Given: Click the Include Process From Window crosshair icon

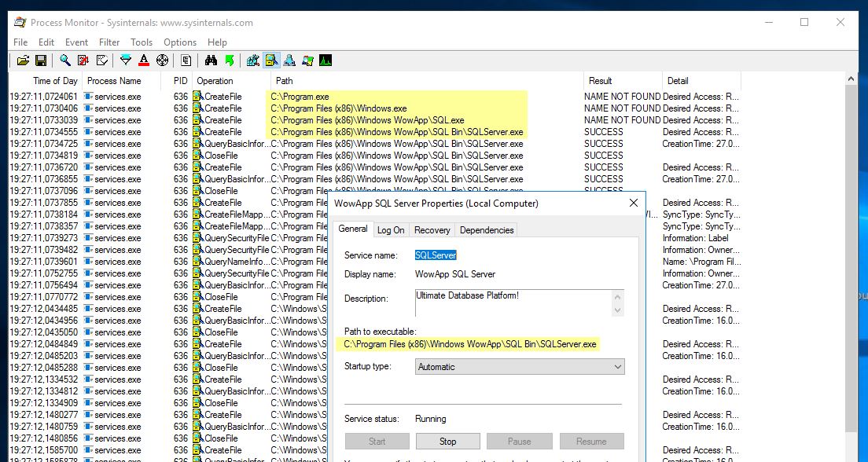Looking at the screenshot, I should click(163, 60).
